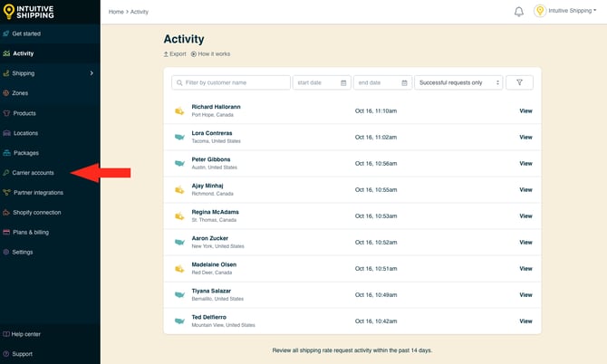Image resolution: width=607 pixels, height=364 pixels.
Task: Click Canada icon beside Madelaine Olsen
Action: (179, 269)
